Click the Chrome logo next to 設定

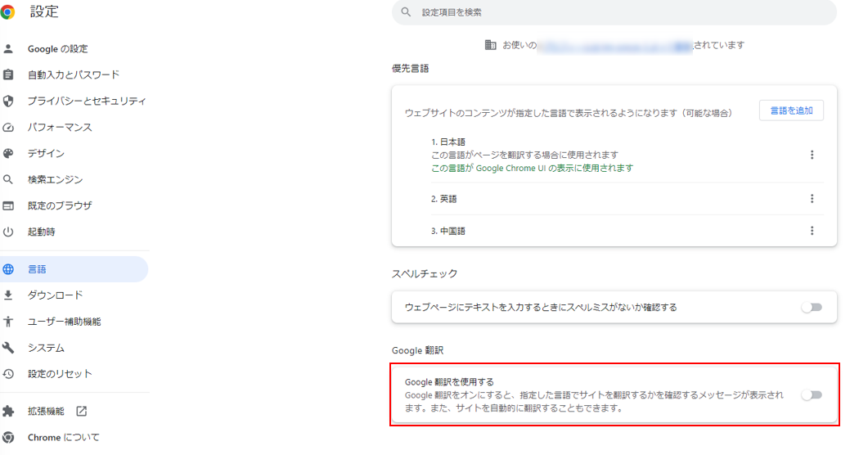(x=7, y=11)
